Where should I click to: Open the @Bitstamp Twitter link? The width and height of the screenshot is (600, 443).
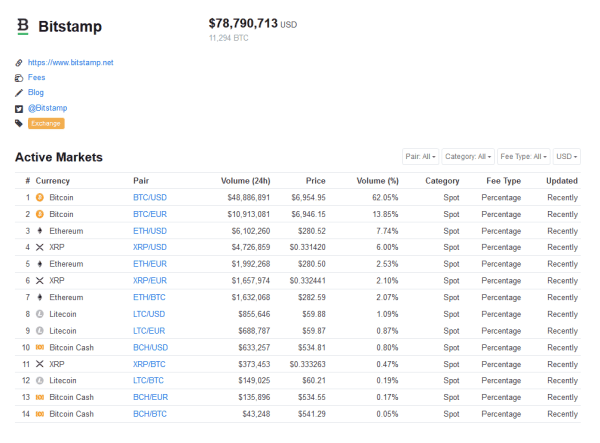(47, 108)
